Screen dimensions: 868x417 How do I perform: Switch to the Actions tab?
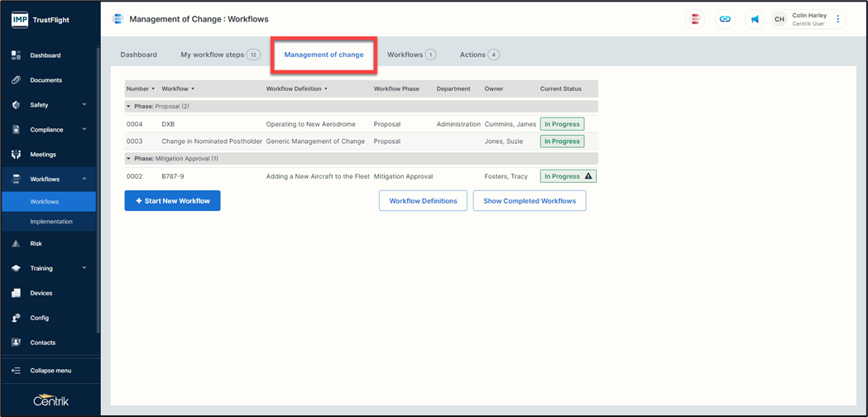click(x=479, y=55)
